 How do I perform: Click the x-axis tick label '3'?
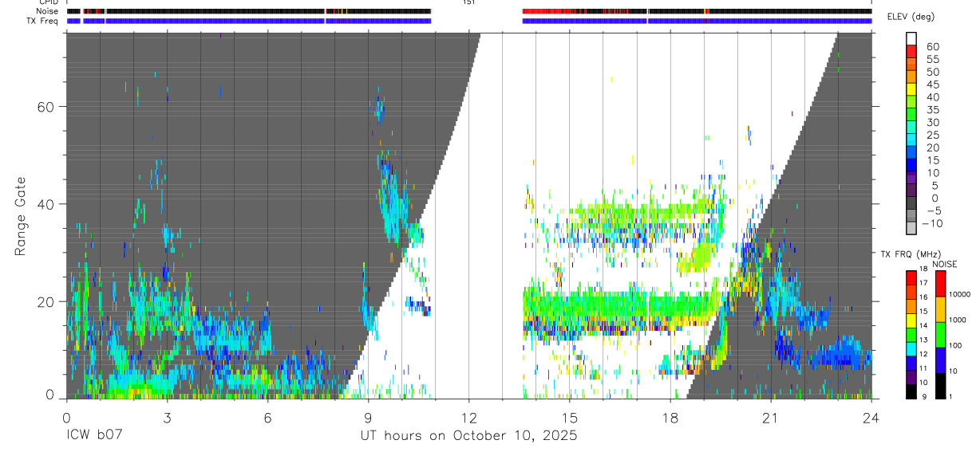(x=167, y=417)
